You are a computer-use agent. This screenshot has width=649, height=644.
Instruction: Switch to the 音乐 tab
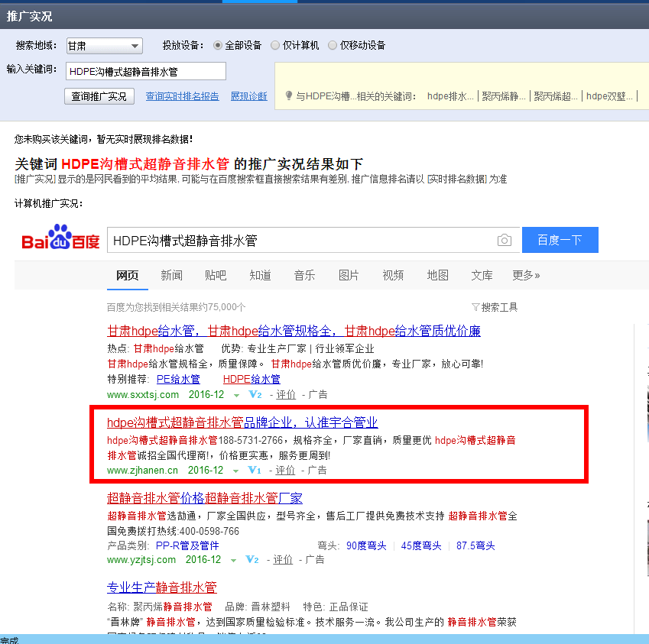coord(304,275)
